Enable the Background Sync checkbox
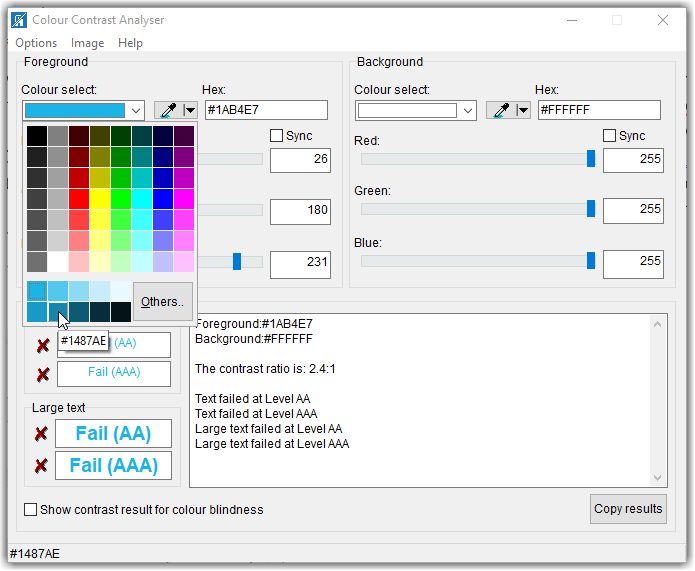 610,136
